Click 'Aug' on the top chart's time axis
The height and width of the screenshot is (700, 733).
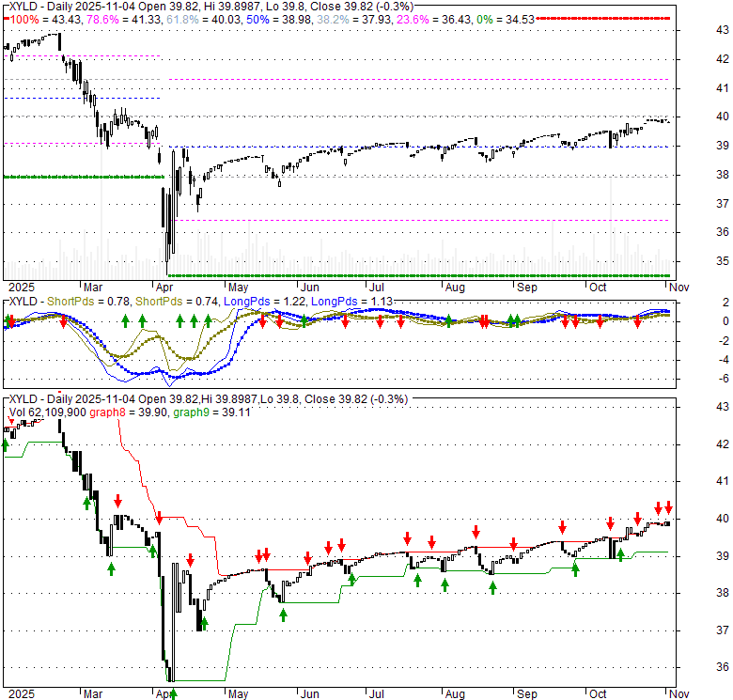click(x=455, y=288)
